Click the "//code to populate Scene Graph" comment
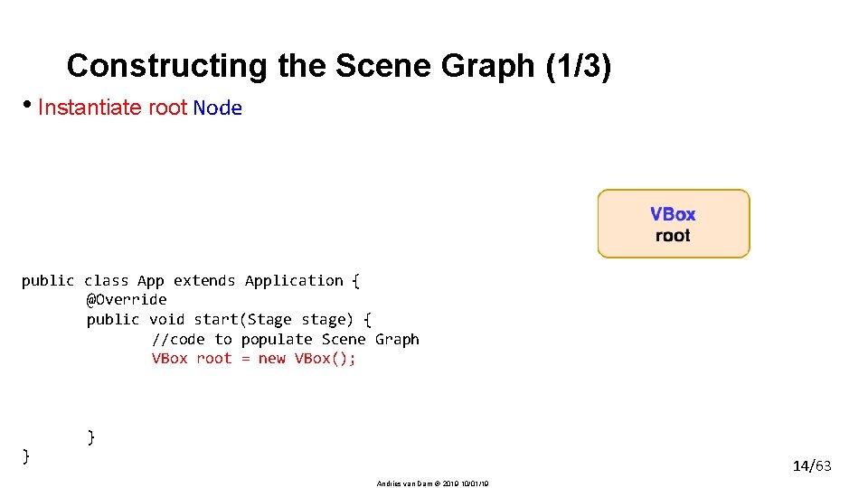868x488 pixels. point(285,340)
